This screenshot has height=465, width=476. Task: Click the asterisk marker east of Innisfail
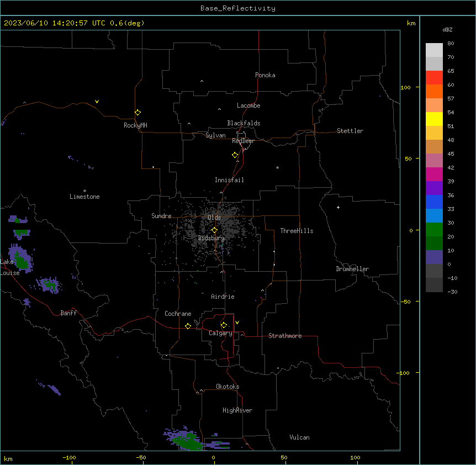(277, 167)
